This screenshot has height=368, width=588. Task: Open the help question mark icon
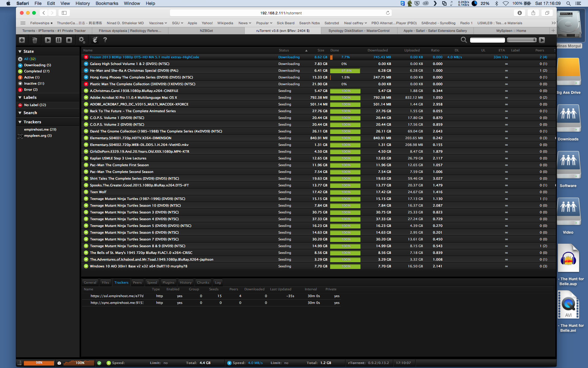pyautogui.click(x=105, y=40)
